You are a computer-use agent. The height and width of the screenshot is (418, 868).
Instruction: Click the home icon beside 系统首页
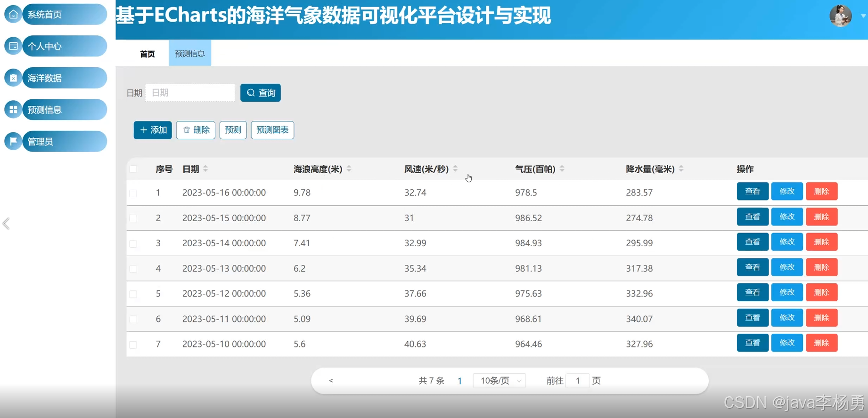[x=13, y=14]
